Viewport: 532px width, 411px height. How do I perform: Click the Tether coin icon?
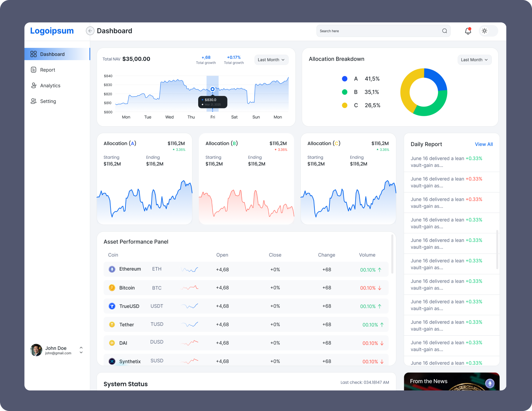(112, 324)
